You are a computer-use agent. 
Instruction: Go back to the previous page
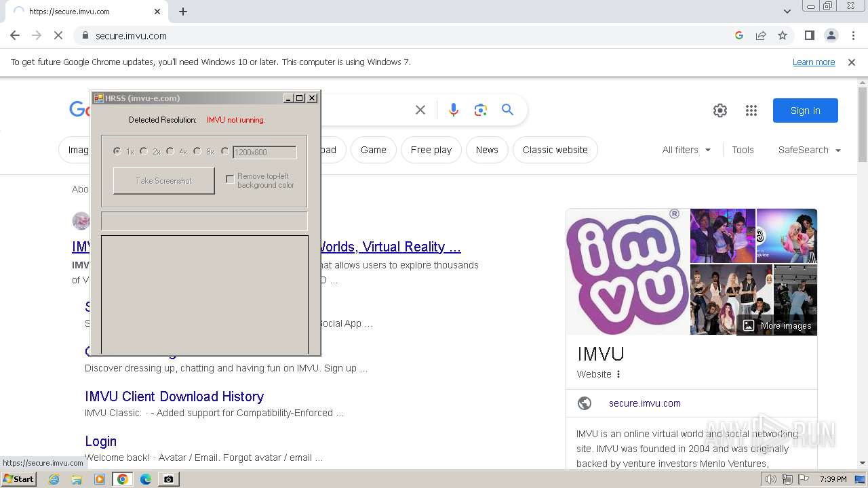pyautogui.click(x=15, y=35)
